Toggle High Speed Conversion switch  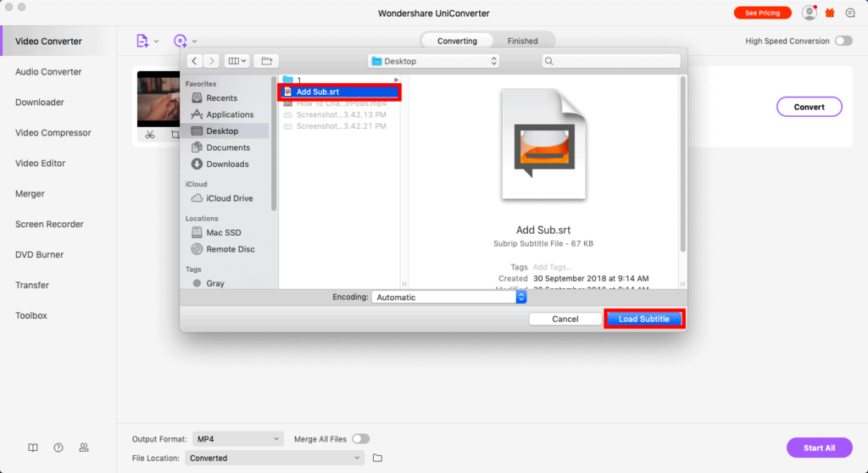tap(843, 41)
